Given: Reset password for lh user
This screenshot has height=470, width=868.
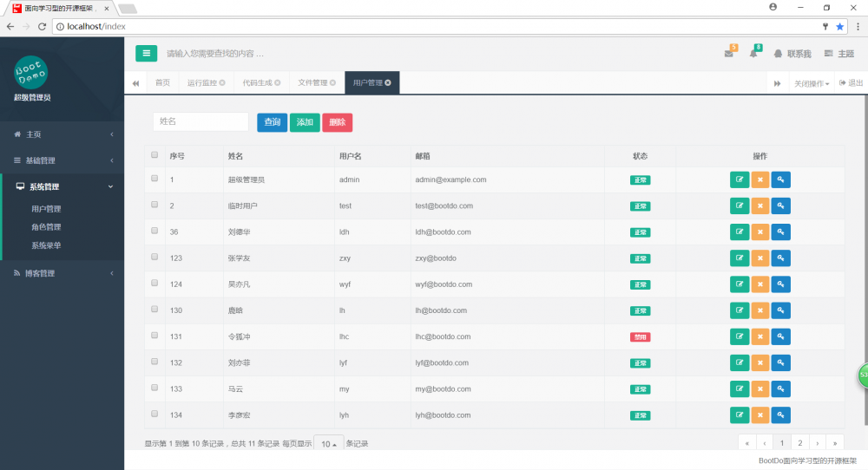Looking at the screenshot, I should pyautogui.click(x=780, y=310).
